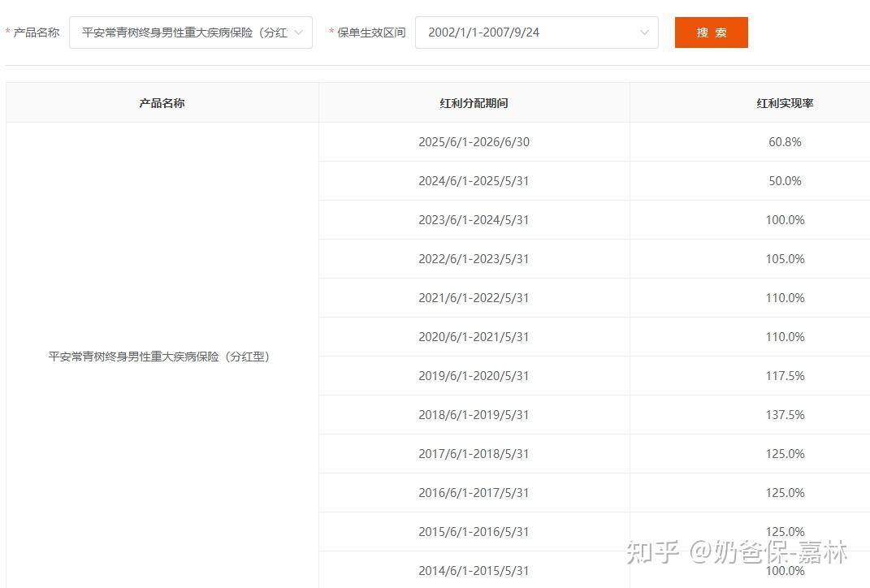Viewport: 870px width, 588px height.
Task: Select period cell 2016/6/1-2017/5/31
Action: pyautogui.click(x=474, y=493)
